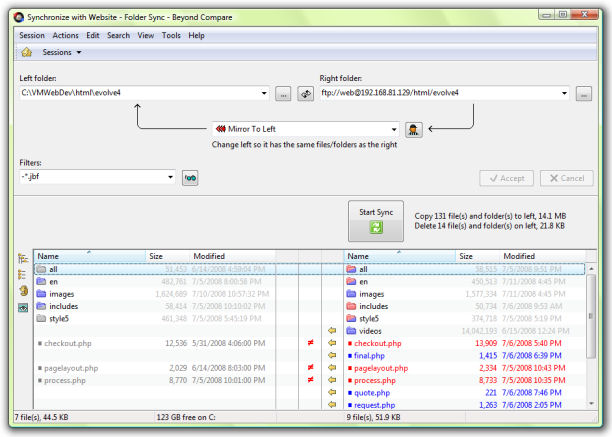Viewport: 612px width, 437px height.
Task: Click the green preview icon in the sidebar
Action: [23, 308]
